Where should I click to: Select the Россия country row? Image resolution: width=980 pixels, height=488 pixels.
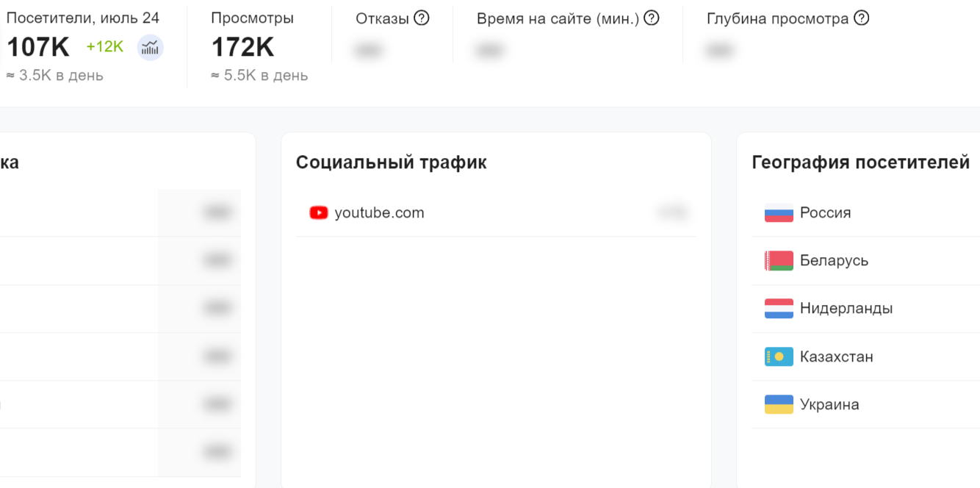(866, 213)
